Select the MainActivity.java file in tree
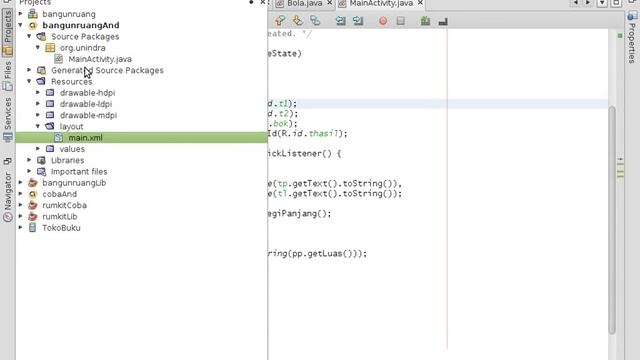 [100, 59]
